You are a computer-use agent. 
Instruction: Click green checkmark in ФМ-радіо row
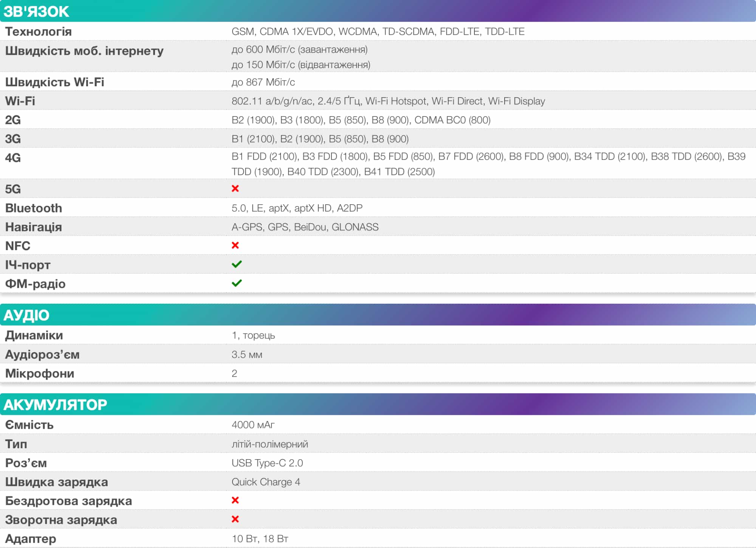pyautogui.click(x=237, y=283)
